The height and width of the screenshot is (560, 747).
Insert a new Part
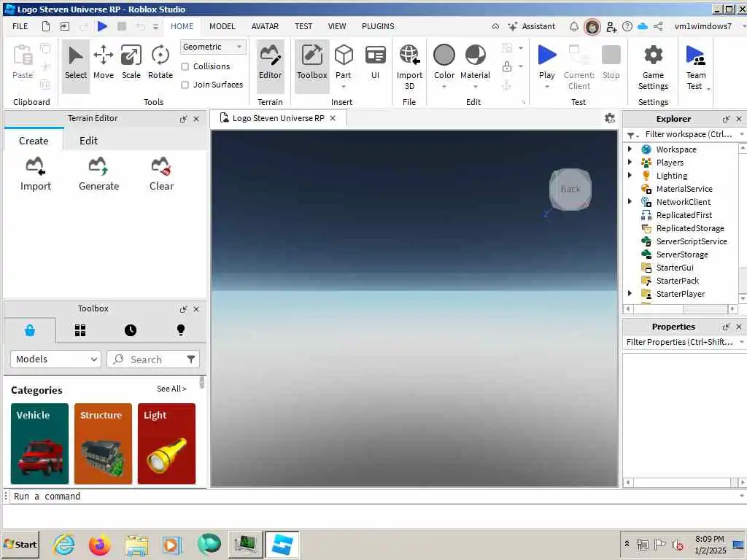tap(343, 61)
